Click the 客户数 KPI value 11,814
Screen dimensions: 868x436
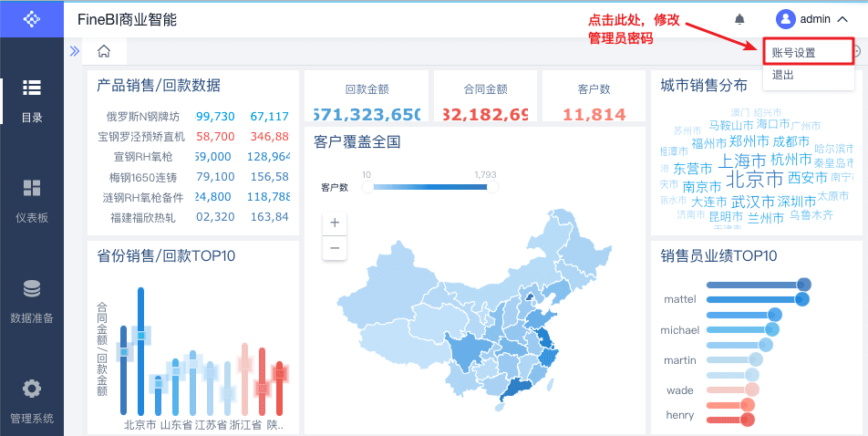tap(594, 114)
